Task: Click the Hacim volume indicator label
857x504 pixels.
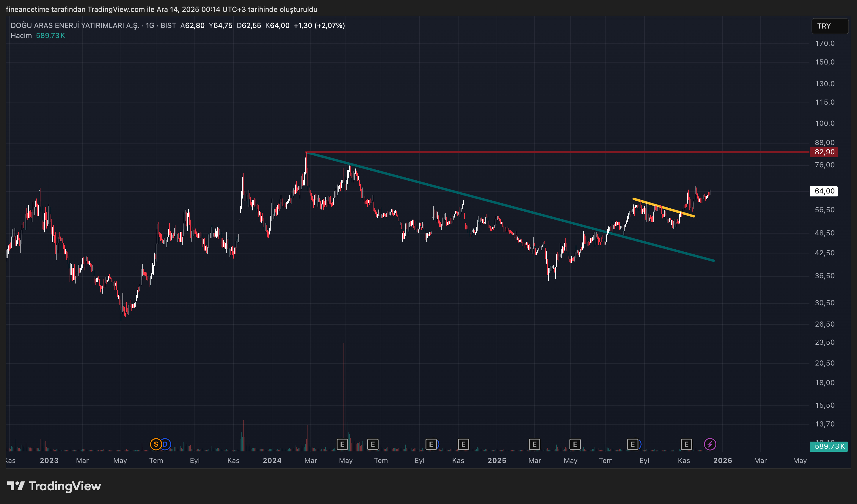Action: (21, 36)
